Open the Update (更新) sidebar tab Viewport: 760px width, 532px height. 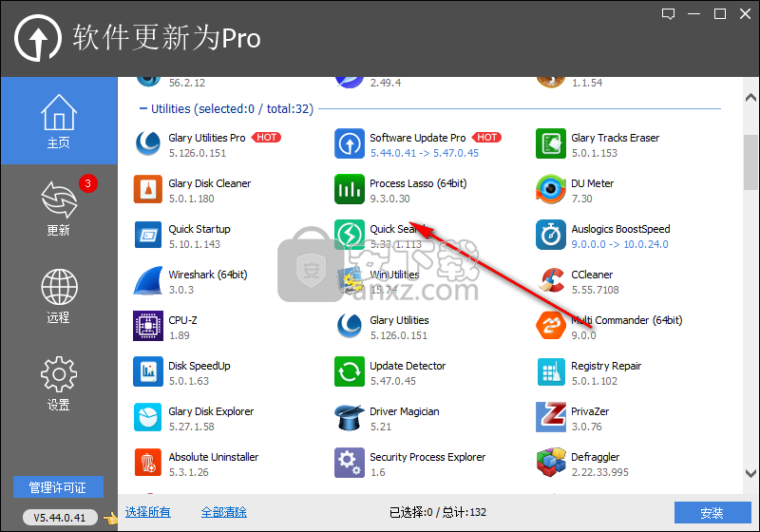(59, 208)
